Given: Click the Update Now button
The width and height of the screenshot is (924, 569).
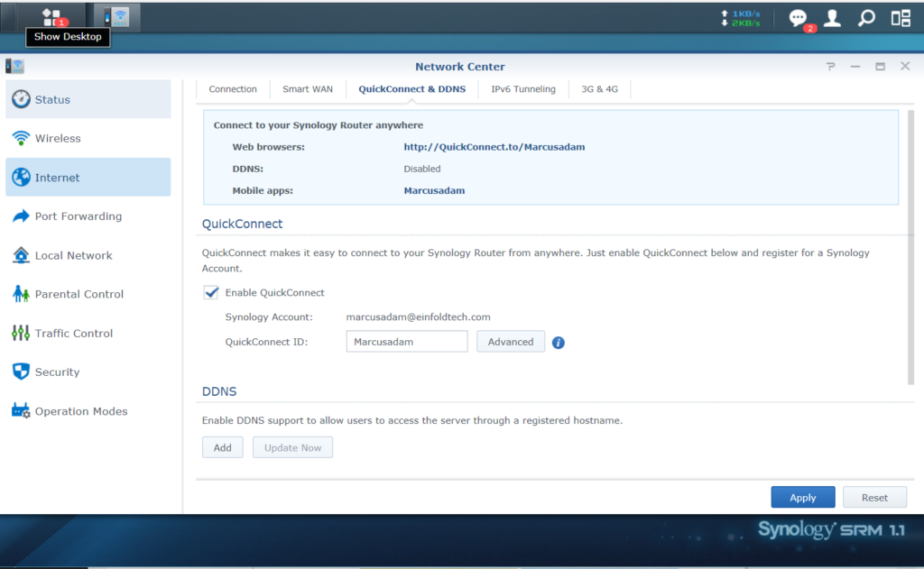Looking at the screenshot, I should [292, 447].
